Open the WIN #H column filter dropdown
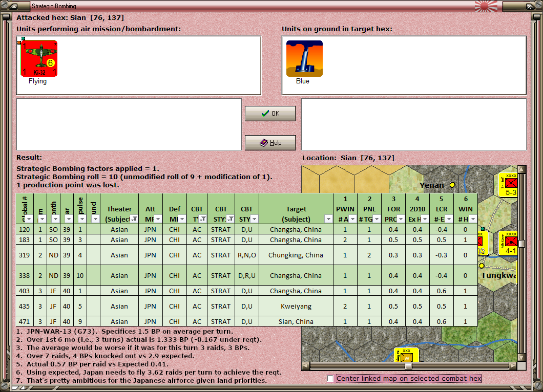Screen dimensions: 543x392 (x=473, y=219)
